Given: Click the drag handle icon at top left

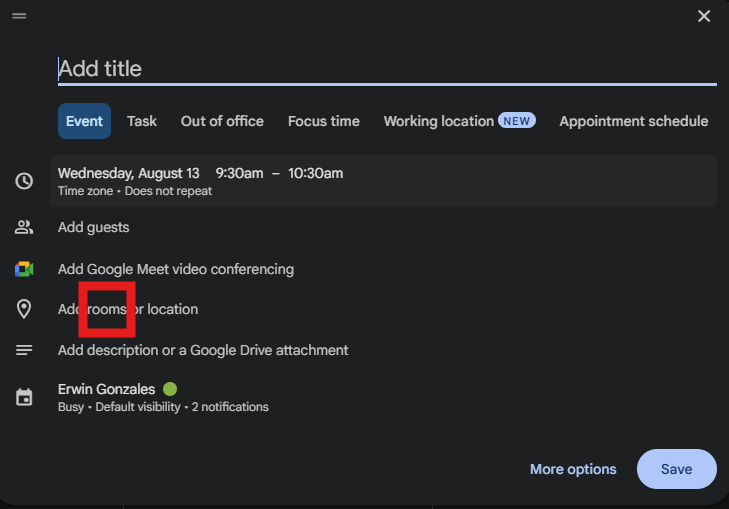Looking at the screenshot, I should [19, 16].
